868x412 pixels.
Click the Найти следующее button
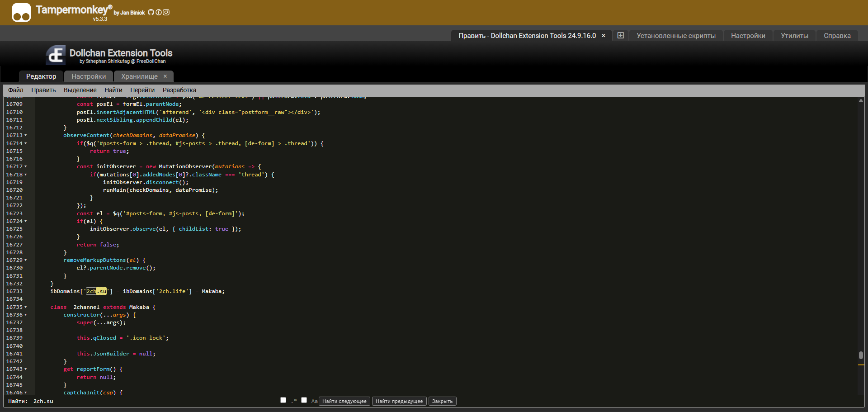[344, 401]
